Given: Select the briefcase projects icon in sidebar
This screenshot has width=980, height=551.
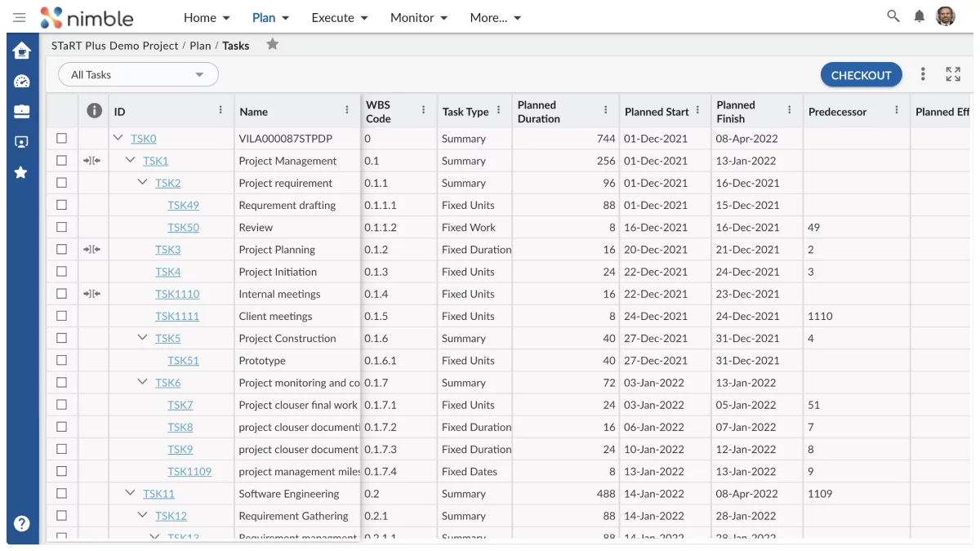Looking at the screenshot, I should (21, 109).
